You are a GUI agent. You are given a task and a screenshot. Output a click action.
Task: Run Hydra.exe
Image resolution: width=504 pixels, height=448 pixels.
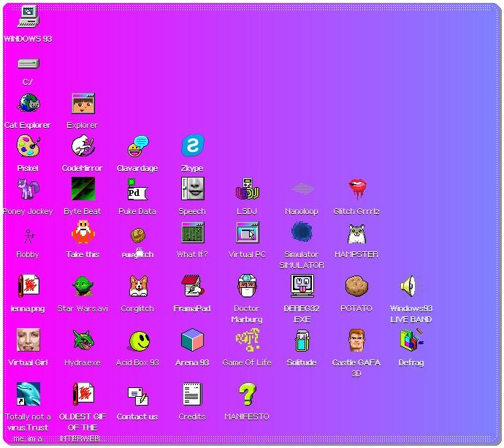tap(83, 340)
